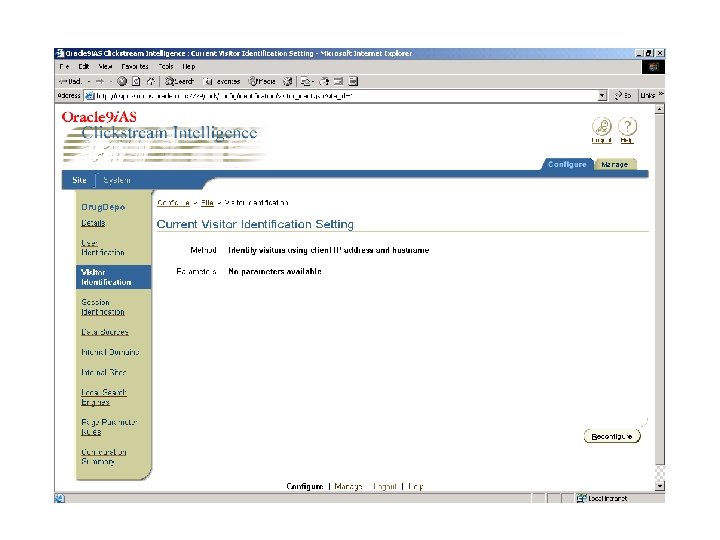This screenshot has height=540, width=720.
Task: Open the Help menu
Action: coord(188,67)
